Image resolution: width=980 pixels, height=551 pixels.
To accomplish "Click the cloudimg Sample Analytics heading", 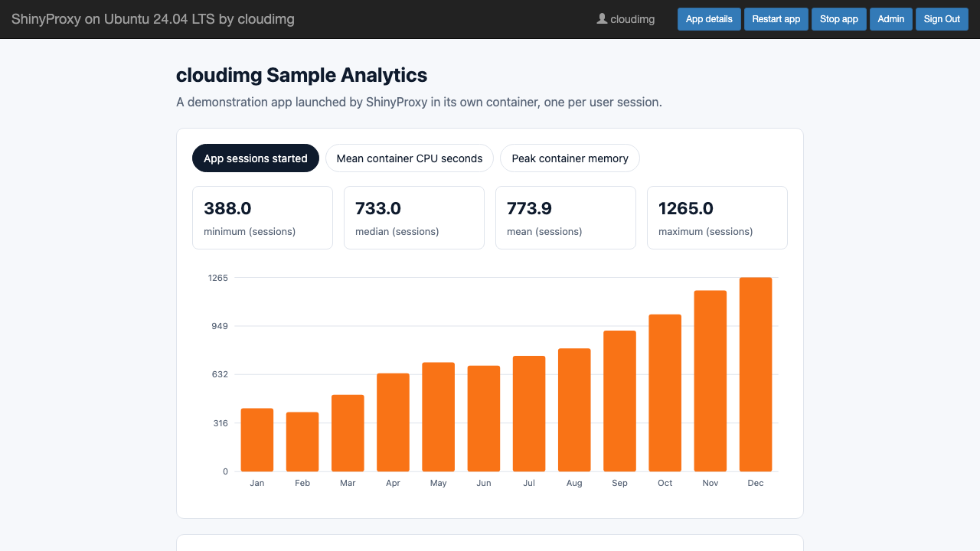I will point(302,75).
